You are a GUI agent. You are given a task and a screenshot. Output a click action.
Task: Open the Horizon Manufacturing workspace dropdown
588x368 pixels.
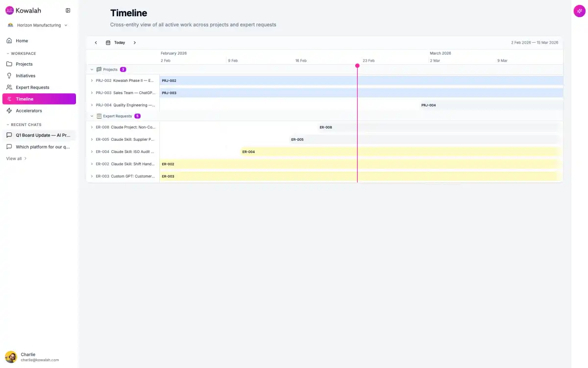(x=38, y=25)
